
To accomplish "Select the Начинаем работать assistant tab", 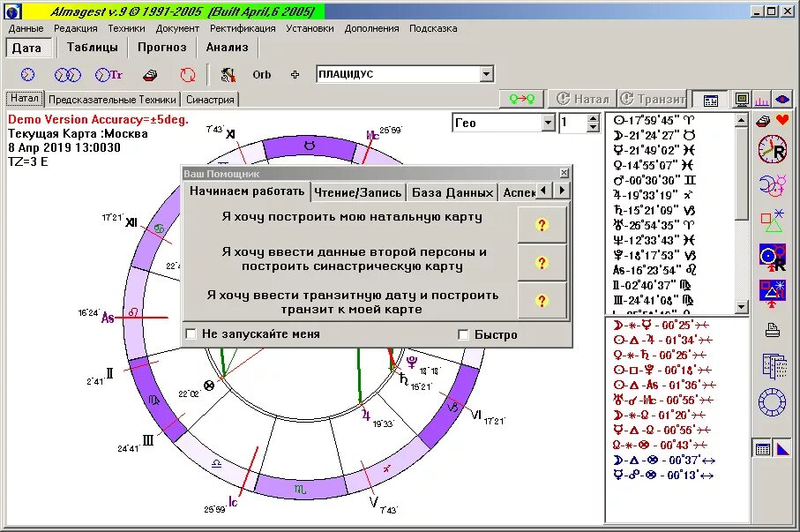I will (x=247, y=191).
